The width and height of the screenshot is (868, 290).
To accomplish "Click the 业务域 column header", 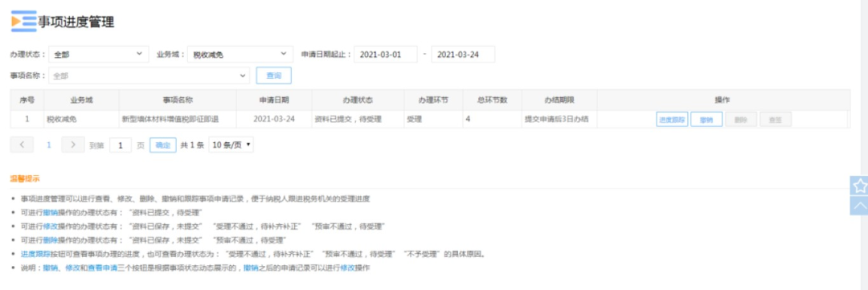I will click(x=81, y=100).
